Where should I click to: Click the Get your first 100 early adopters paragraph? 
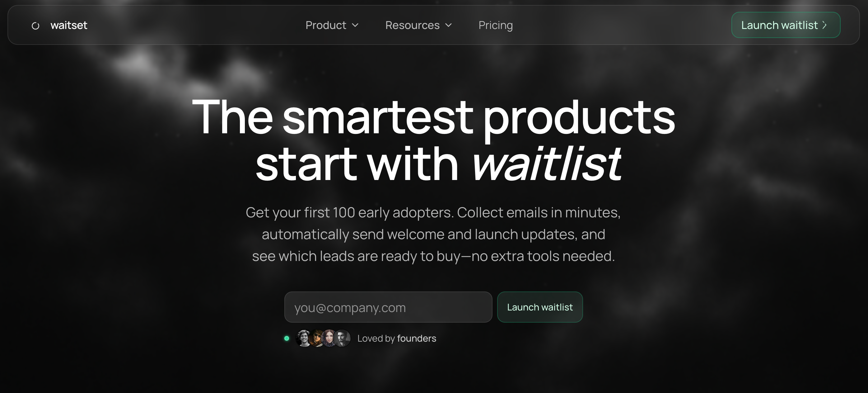433,234
